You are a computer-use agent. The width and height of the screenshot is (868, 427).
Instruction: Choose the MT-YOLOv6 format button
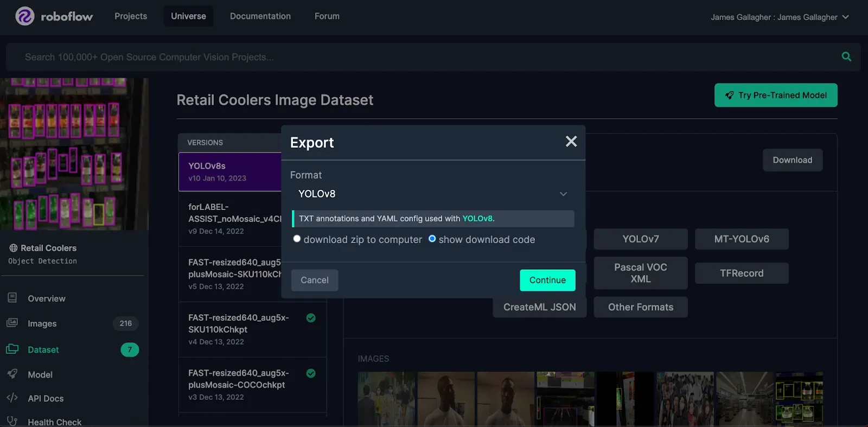742,239
